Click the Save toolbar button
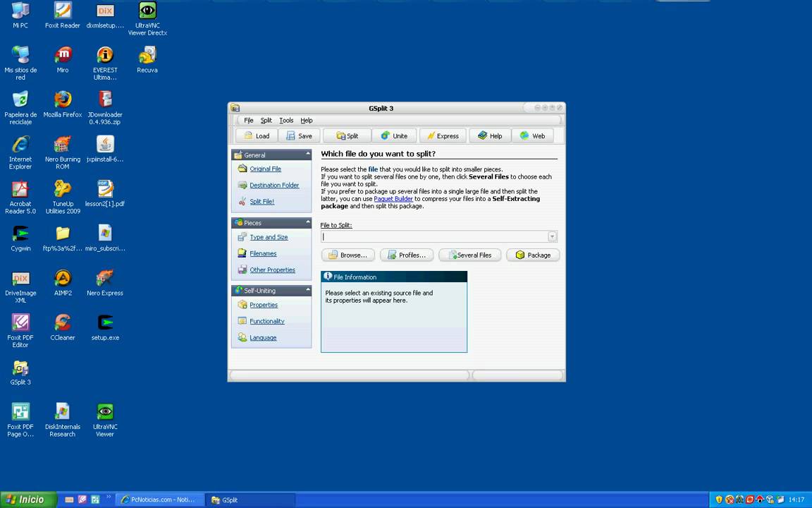 tap(299, 135)
